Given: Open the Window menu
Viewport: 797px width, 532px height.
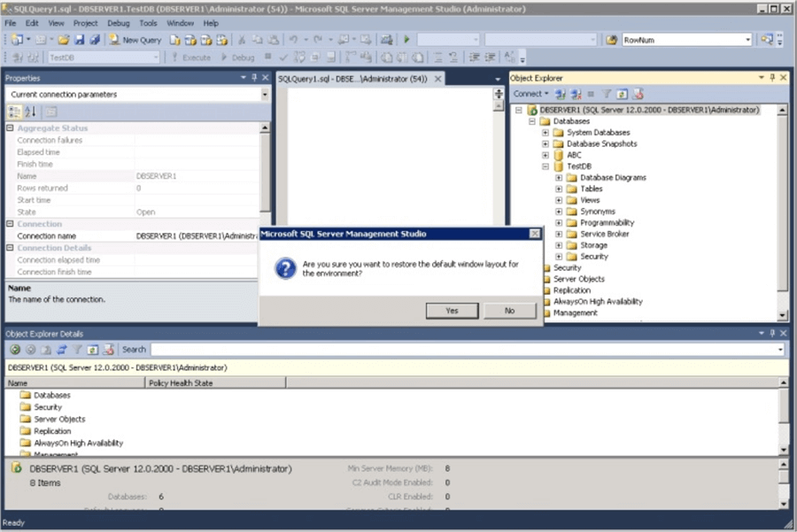Looking at the screenshot, I should (x=180, y=23).
